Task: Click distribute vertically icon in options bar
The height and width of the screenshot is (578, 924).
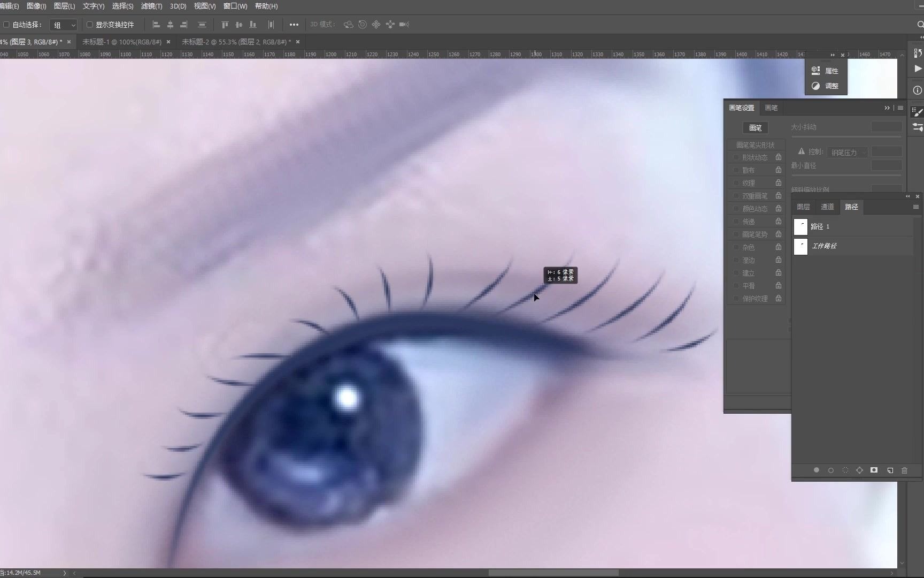Action: (x=202, y=25)
